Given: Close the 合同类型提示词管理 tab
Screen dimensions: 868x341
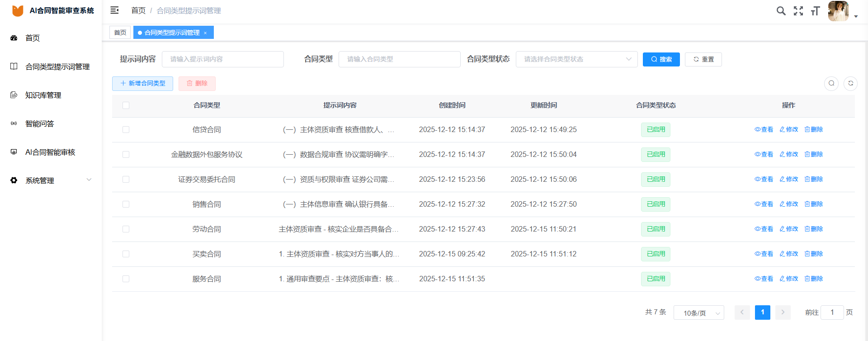Looking at the screenshot, I should [205, 33].
